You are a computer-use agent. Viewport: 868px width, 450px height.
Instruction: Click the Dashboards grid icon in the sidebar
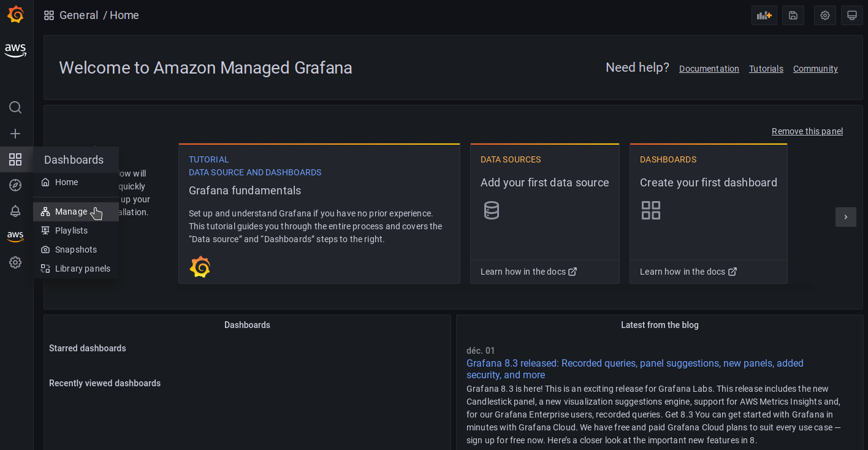(x=15, y=159)
